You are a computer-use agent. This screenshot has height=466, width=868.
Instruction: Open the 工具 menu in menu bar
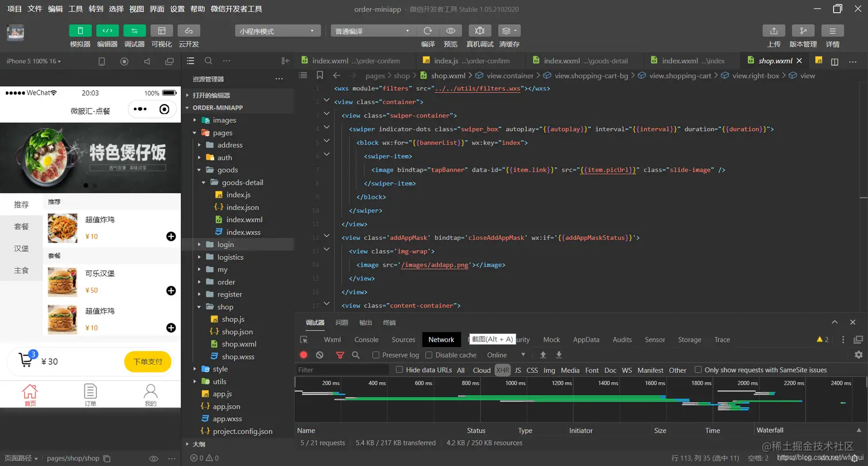[x=75, y=9]
